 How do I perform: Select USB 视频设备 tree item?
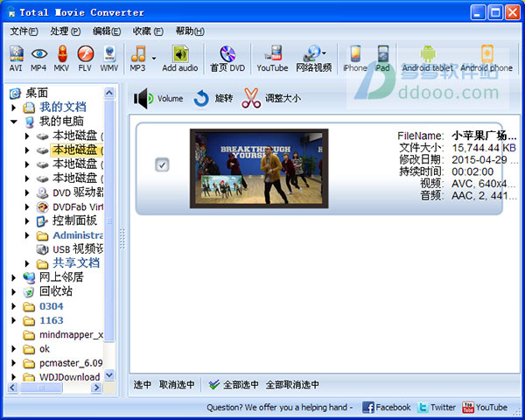pyautogui.click(x=78, y=249)
